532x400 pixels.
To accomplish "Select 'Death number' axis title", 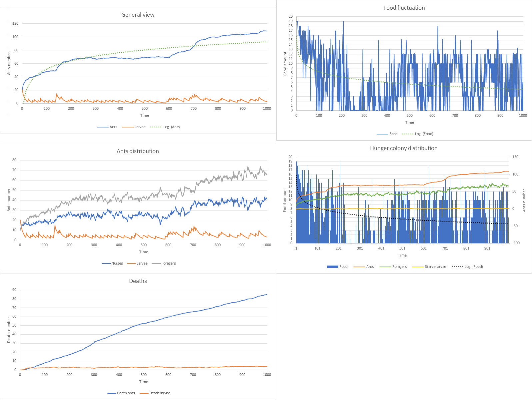I will 9,330.
